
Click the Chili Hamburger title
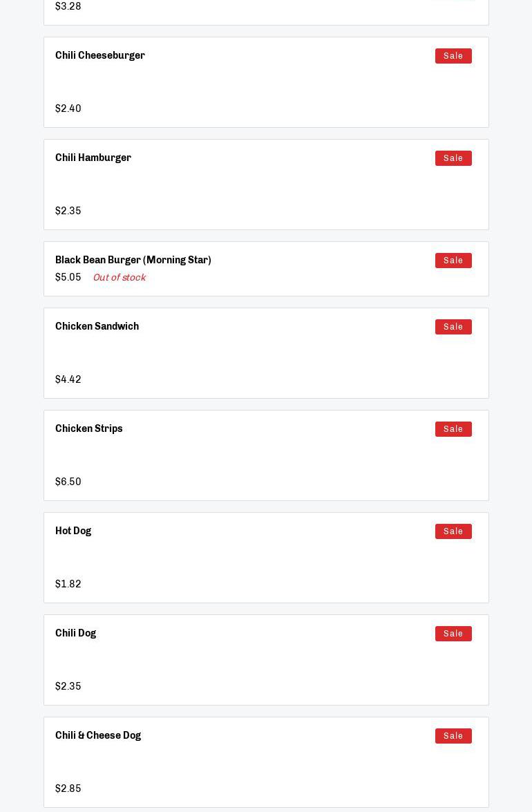(93, 158)
